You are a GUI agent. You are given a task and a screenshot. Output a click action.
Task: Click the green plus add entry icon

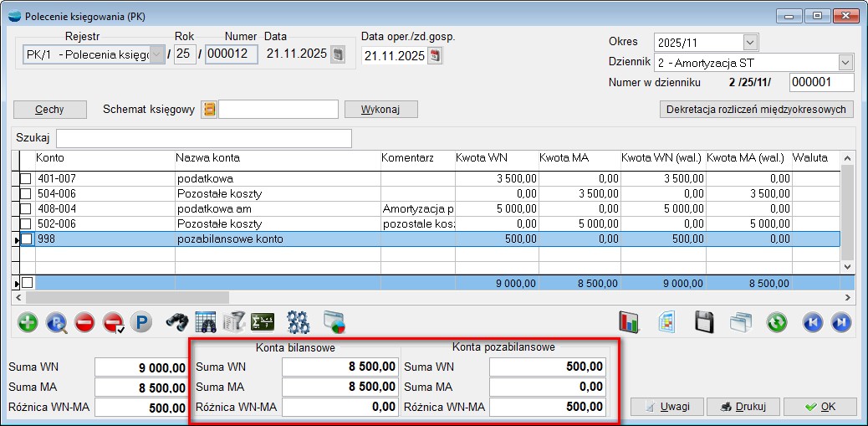[28, 322]
